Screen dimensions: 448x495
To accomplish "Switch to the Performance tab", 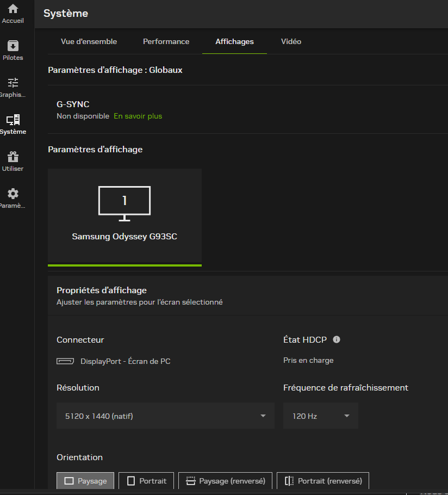I will pos(166,42).
